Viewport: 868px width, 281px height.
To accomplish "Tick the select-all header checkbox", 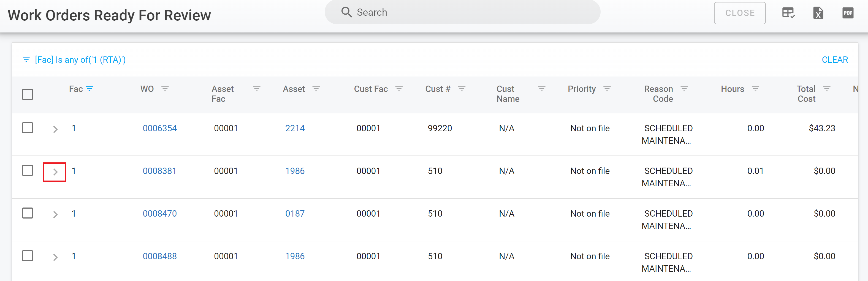I will (28, 94).
